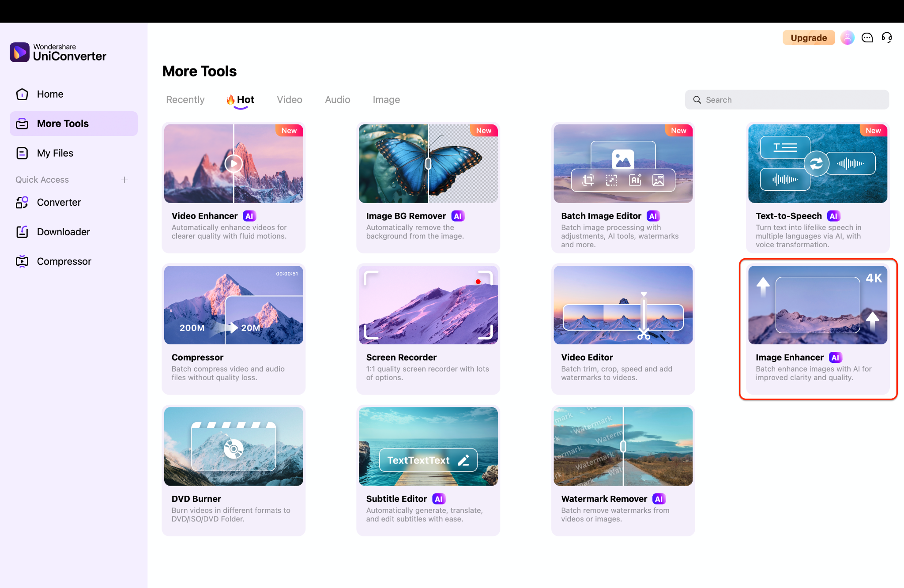
Task: Select the Hot tab
Action: coord(241,100)
